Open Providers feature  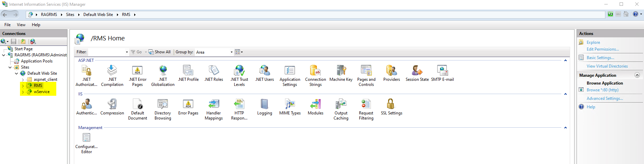pos(392,73)
